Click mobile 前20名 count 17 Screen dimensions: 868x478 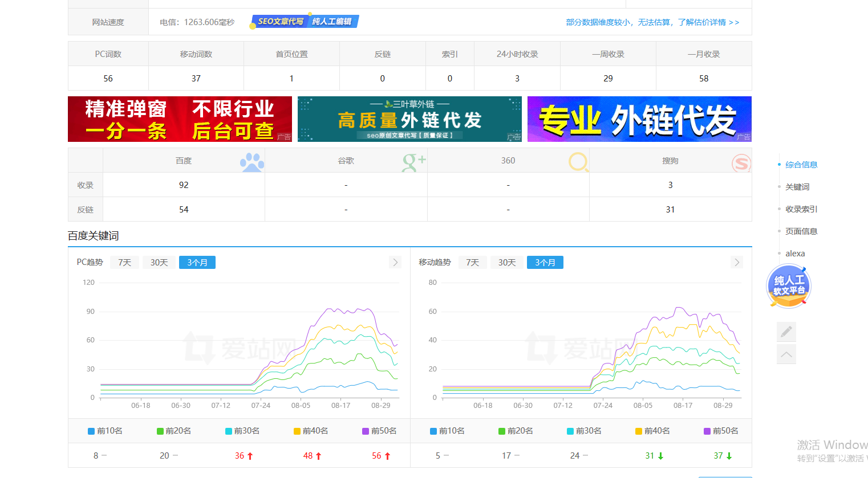click(506, 456)
